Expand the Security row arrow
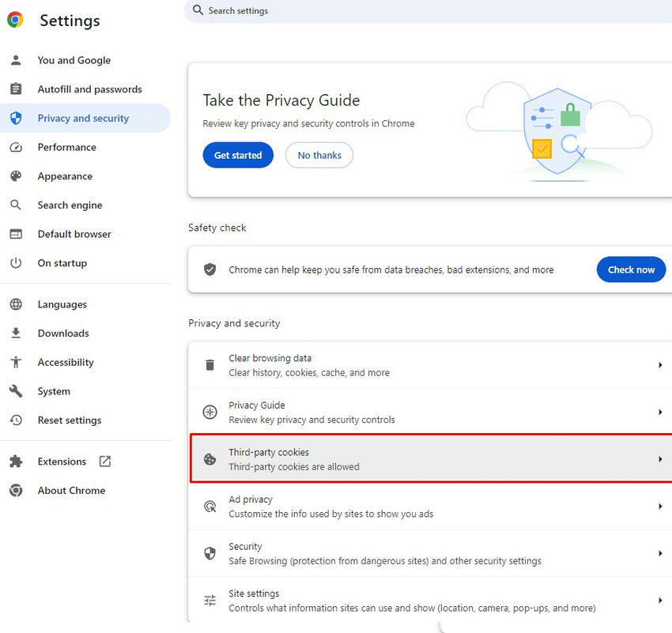Viewport: 672px width, 633px height. pyautogui.click(x=659, y=553)
